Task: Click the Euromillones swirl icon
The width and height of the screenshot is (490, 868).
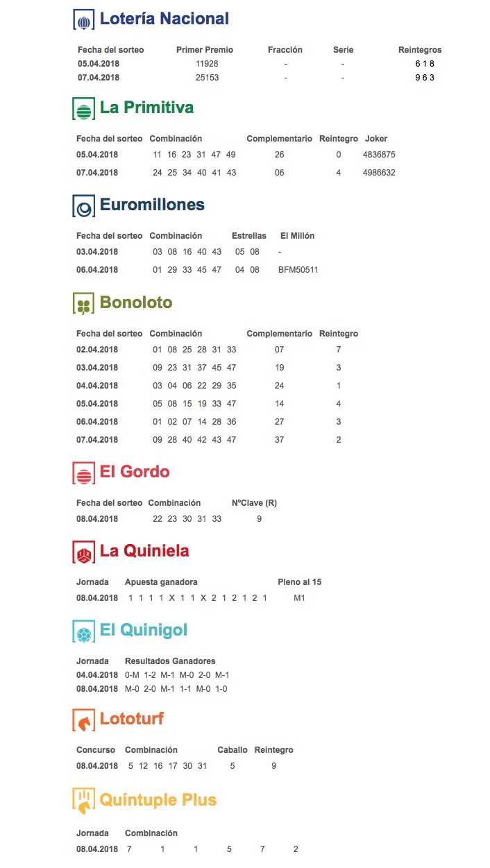Action: pyautogui.click(x=84, y=206)
